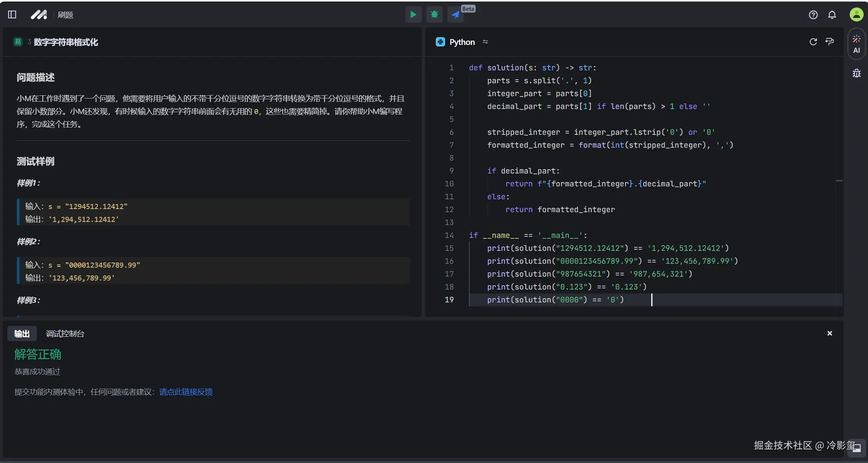
Task: Toggle the left sidebar panel
Action: tap(12, 14)
